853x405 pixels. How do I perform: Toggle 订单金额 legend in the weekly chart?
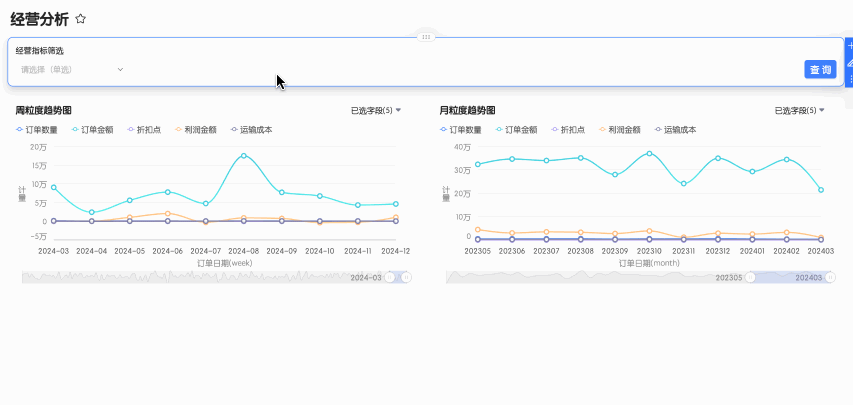point(92,130)
